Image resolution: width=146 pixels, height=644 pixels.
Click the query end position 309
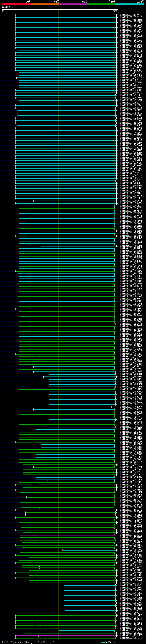tap(115, 11)
